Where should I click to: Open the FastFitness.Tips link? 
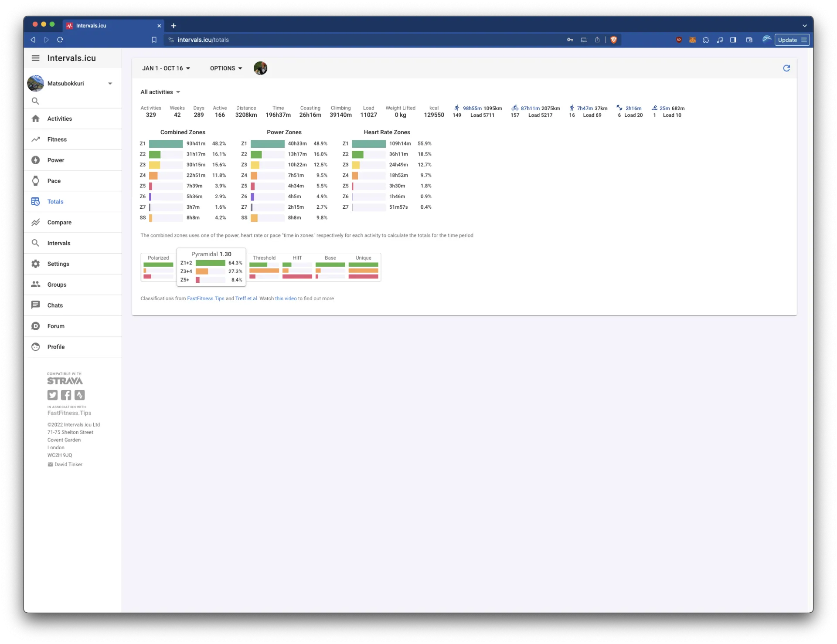pos(205,298)
